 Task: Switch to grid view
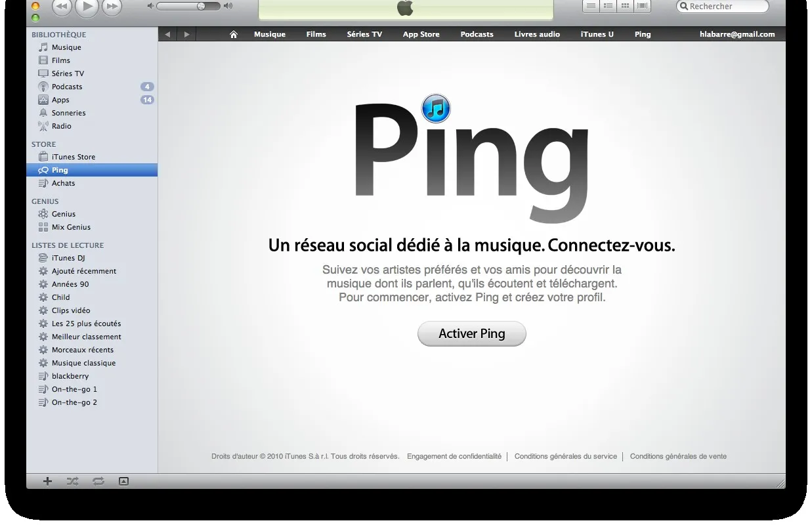[x=626, y=6]
